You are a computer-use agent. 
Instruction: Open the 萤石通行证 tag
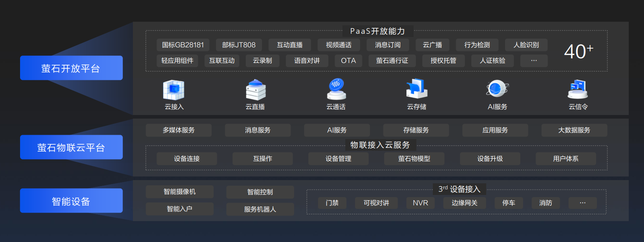[392, 61]
